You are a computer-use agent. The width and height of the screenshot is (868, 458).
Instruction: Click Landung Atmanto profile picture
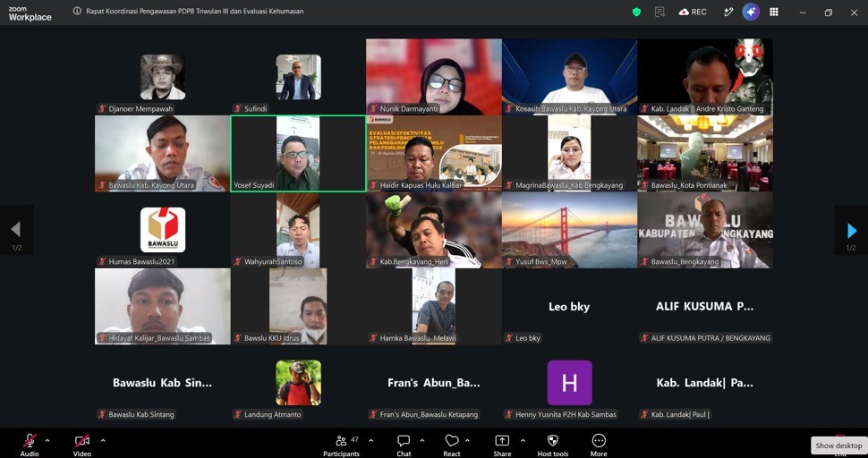pyautogui.click(x=298, y=383)
